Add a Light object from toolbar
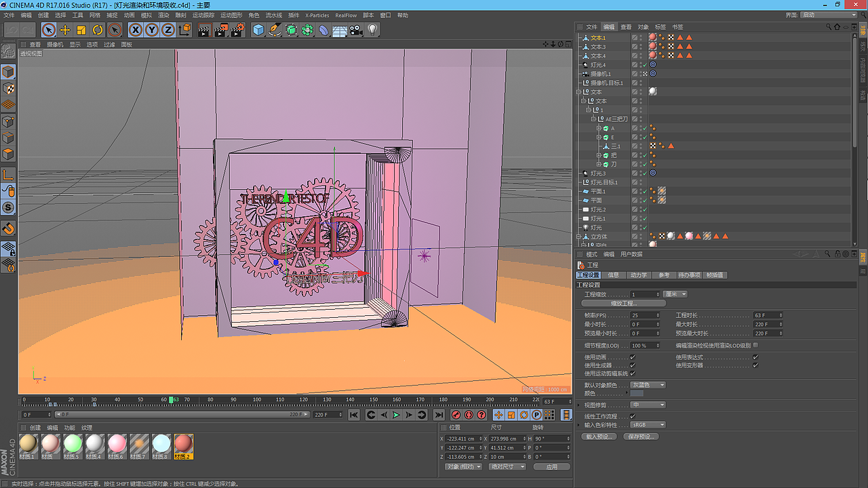 (x=372, y=30)
